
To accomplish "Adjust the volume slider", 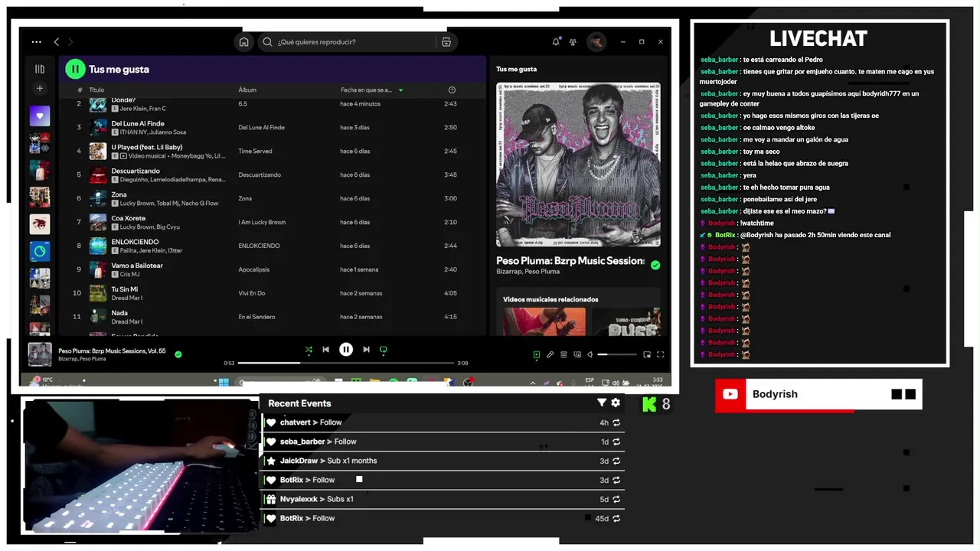I will (x=617, y=354).
